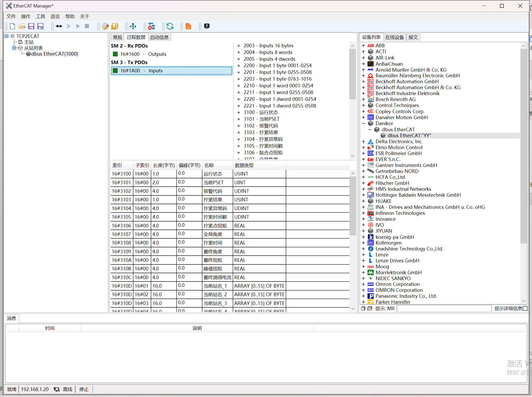Open the 语言 menu
Screen dimensions: 532x397
click(55, 17)
